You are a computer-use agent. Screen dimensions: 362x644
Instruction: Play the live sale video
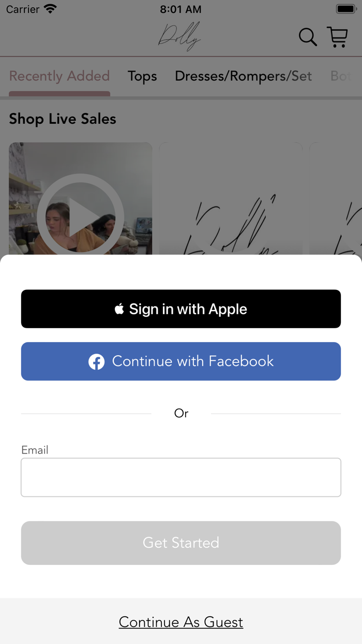tap(81, 216)
